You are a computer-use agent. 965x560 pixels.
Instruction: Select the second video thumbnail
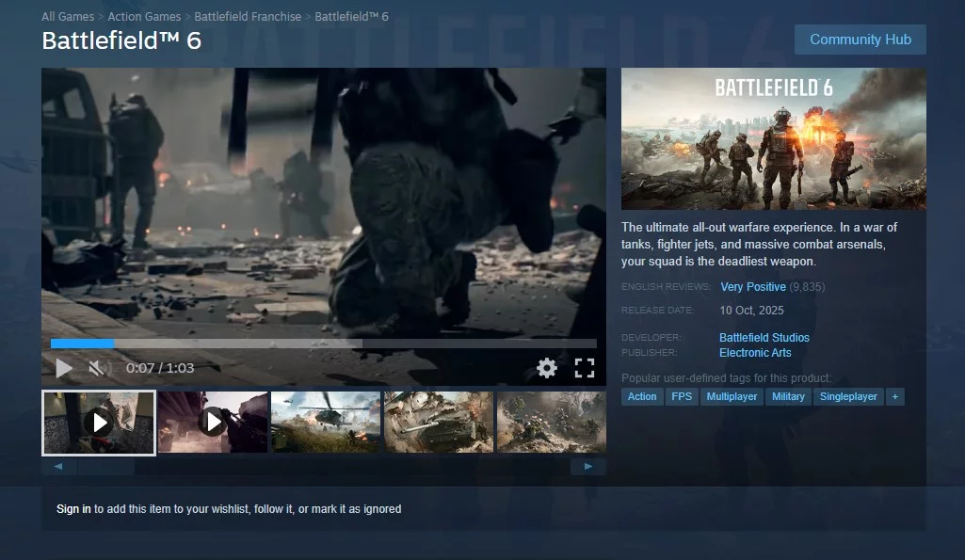(213, 423)
